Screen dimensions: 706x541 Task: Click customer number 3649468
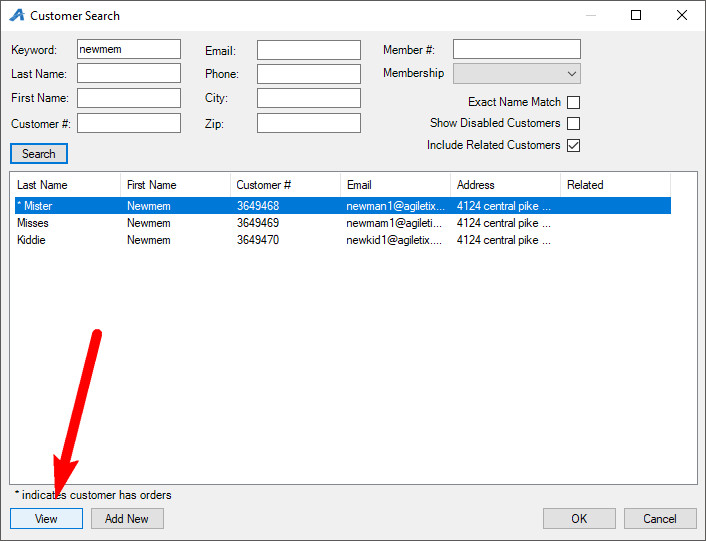[x=258, y=206]
